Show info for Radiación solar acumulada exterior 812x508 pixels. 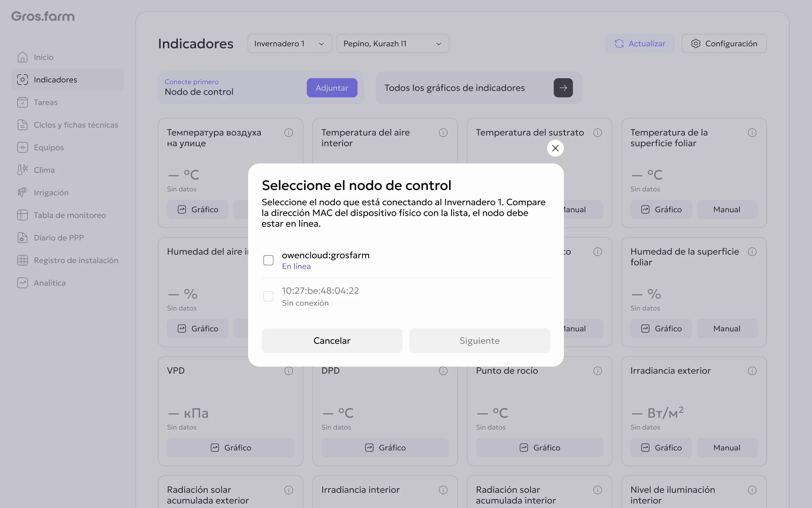coord(288,490)
